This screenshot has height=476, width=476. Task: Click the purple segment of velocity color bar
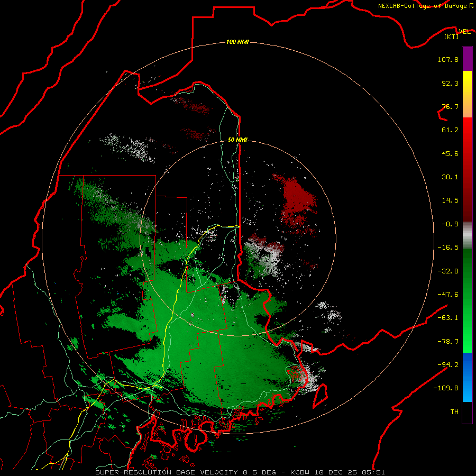467,59
